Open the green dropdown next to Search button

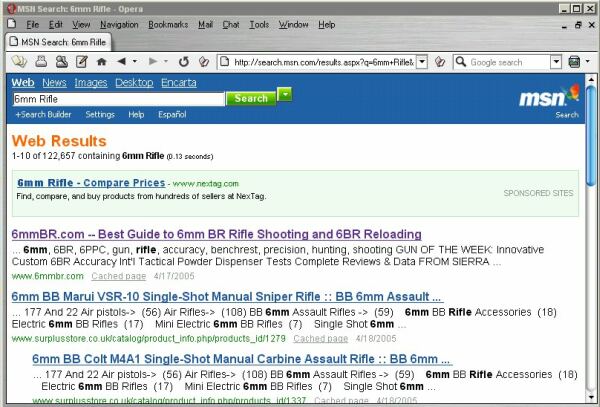click(x=284, y=94)
